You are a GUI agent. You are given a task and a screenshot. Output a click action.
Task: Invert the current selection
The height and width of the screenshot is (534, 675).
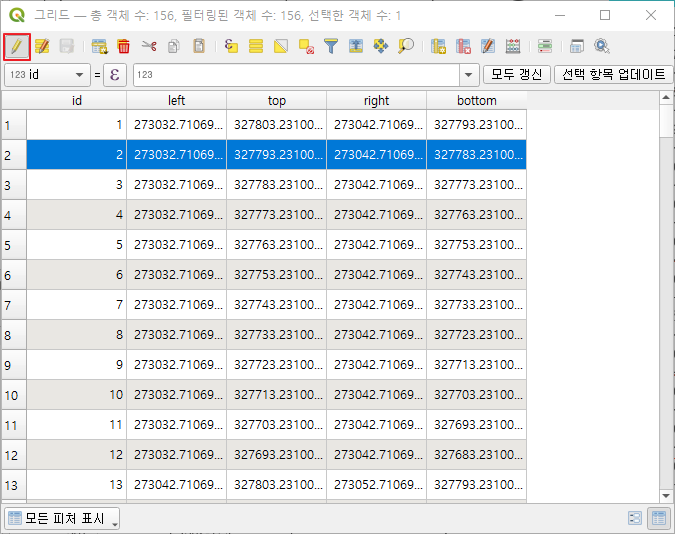pos(281,46)
